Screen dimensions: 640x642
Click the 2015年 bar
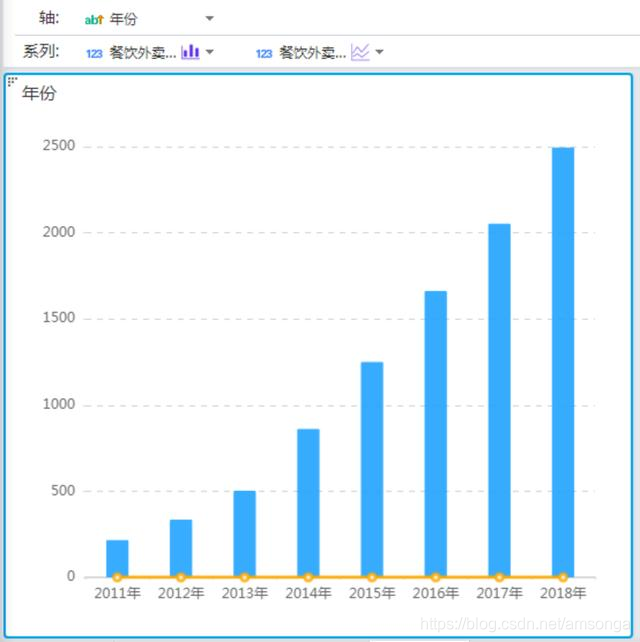pos(372,470)
